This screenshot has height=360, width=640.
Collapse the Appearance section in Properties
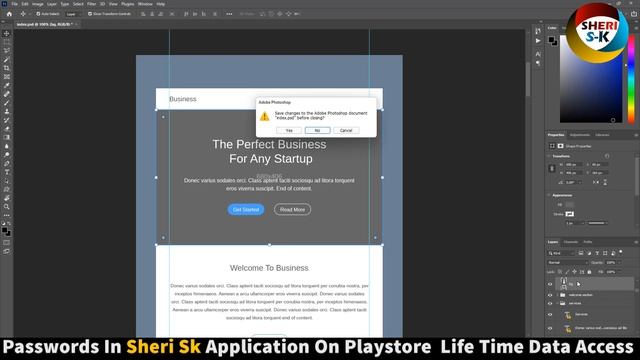(549, 195)
